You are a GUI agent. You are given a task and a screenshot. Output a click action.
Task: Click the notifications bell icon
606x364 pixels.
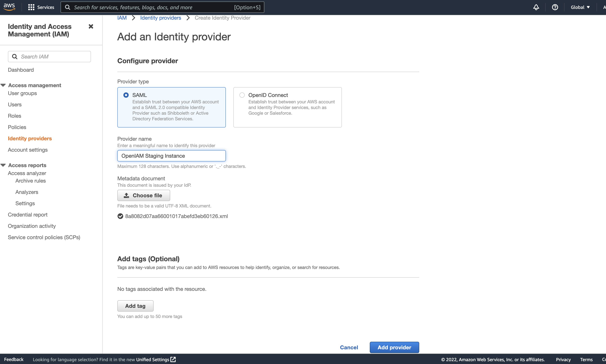click(535, 7)
